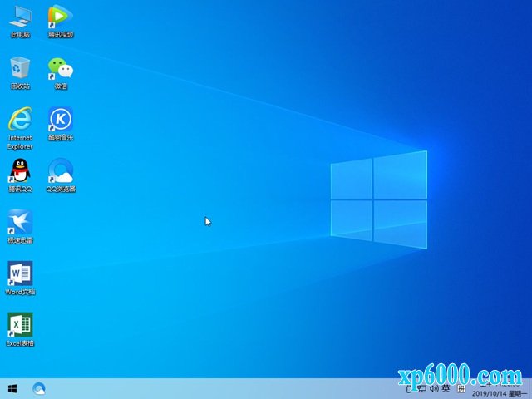532x399 pixels.
Task: Toggle the 英 input language indicator
Action: [x=446, y=388]
